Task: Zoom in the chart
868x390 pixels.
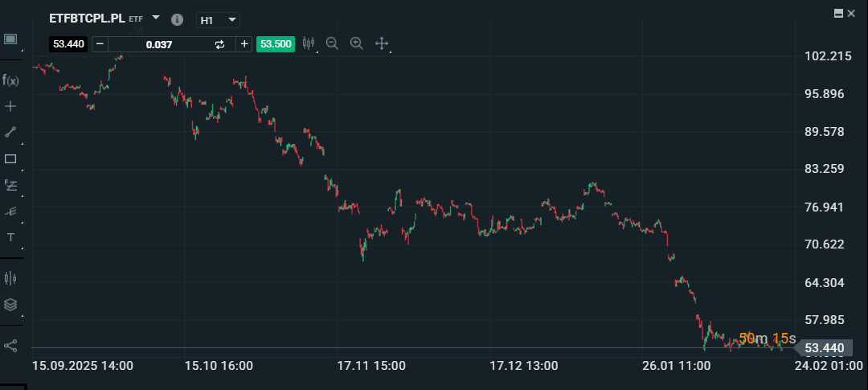Action: 357,43
